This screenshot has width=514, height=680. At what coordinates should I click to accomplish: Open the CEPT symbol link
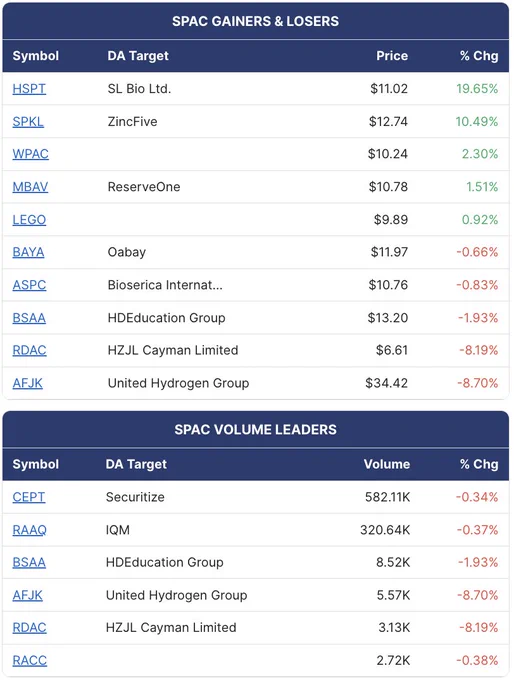click(29, 497)
